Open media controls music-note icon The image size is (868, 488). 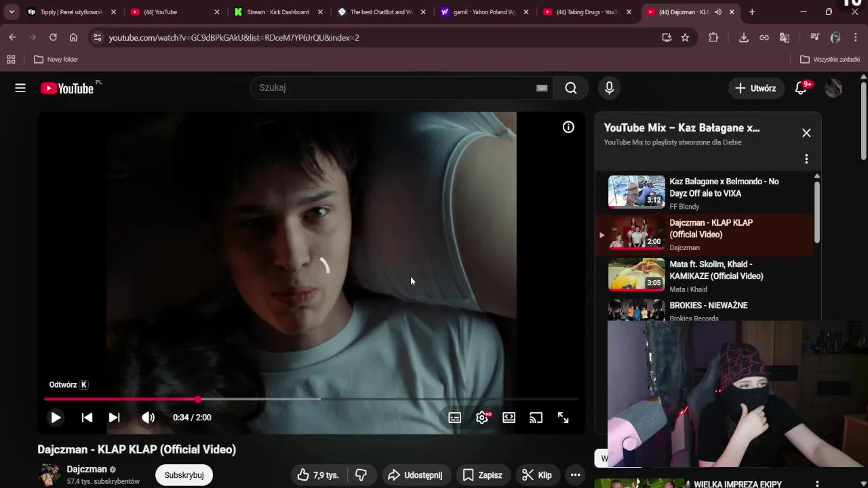tap(815, 37)
